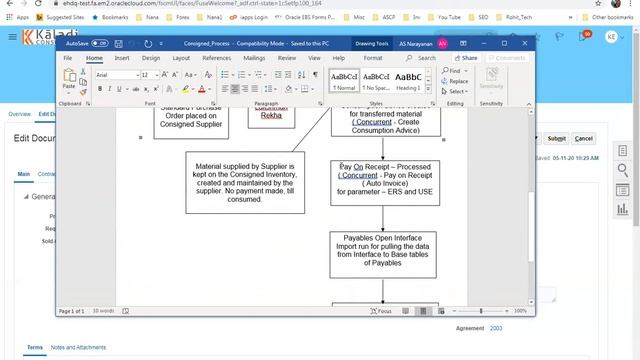Screen dimensions: 640x360
Task: Click the Increase Indent icon
Action: tap(288, 75)
